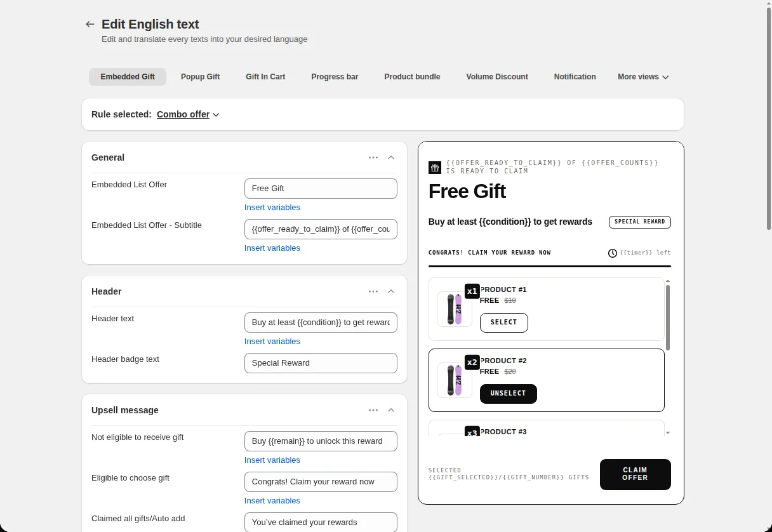Open the Volume Discount tab
This screenshot has height=532, width=772.
pos(497,77)
